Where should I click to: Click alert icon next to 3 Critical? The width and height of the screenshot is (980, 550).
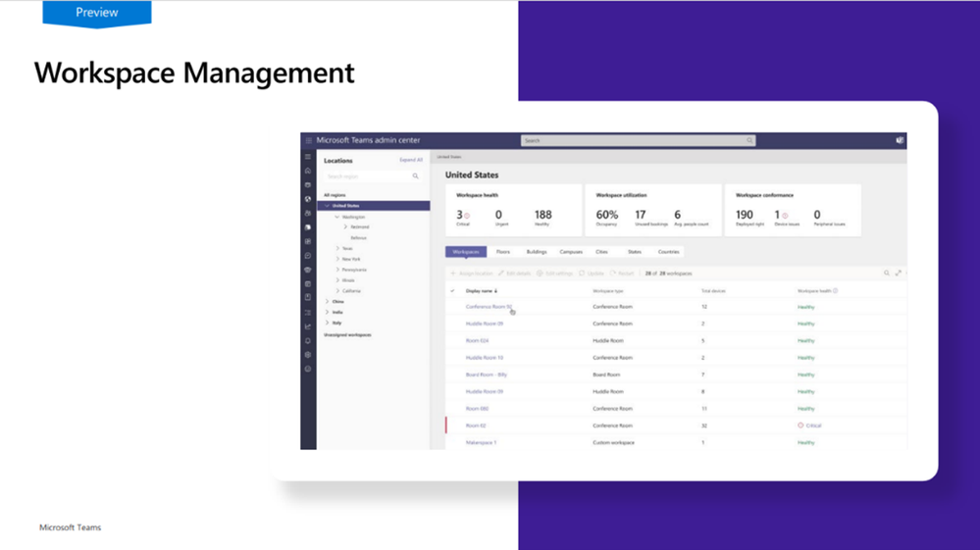coord(467,216)
